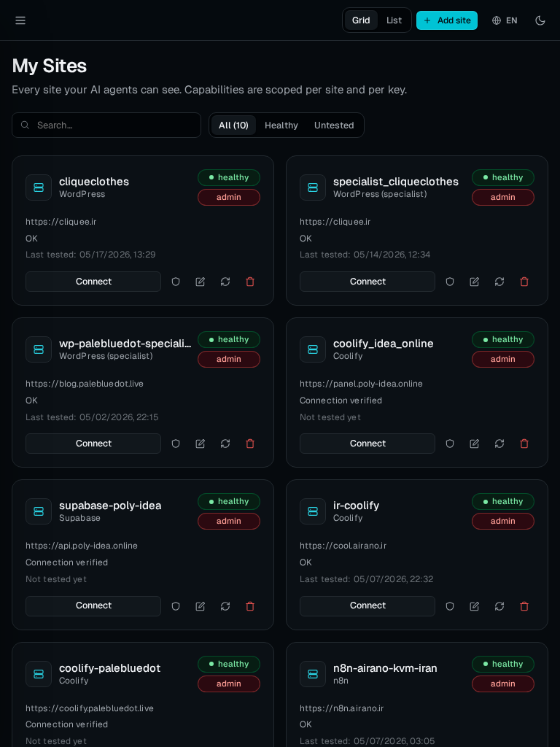Edit the ir-coolify site
Viewport: 560px width, 747px height.
(475, 606)
